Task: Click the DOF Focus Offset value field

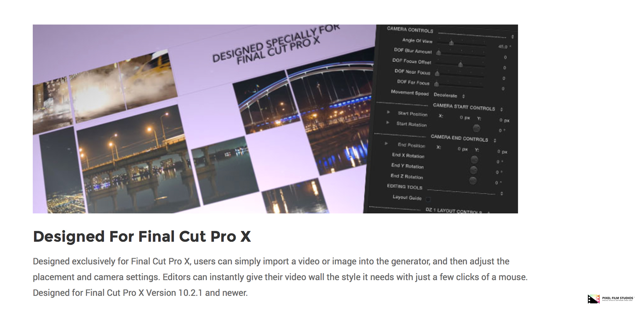Action: click(x=504, y=68)
